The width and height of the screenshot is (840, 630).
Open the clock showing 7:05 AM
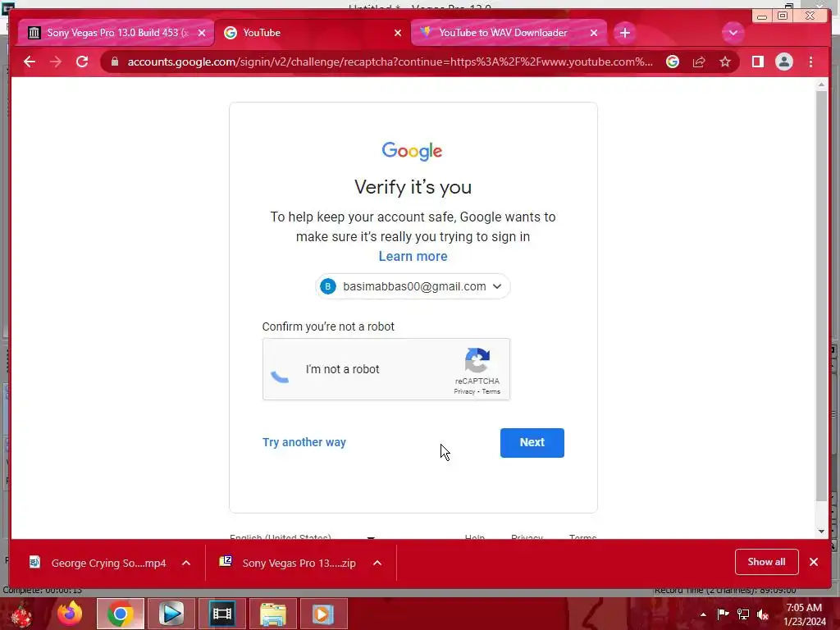coord(804,614)
